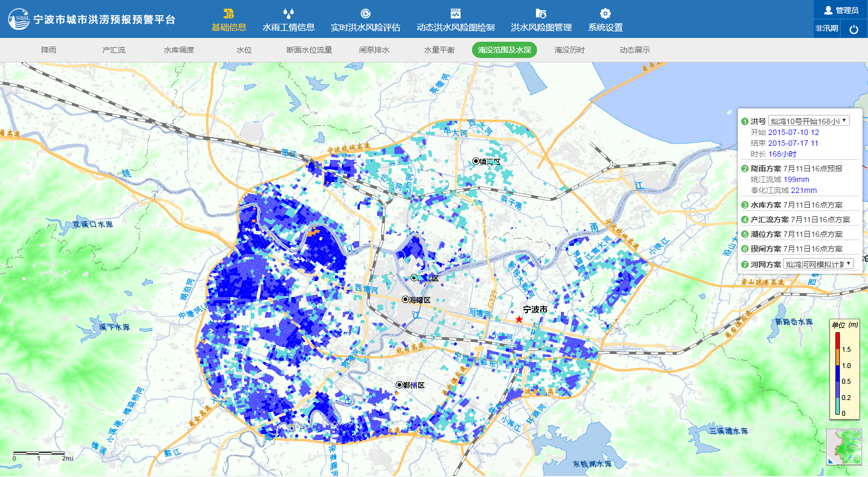Open 实时洪水风险评估 icon in top bar

pyautogui.click(x=365, y=14)
